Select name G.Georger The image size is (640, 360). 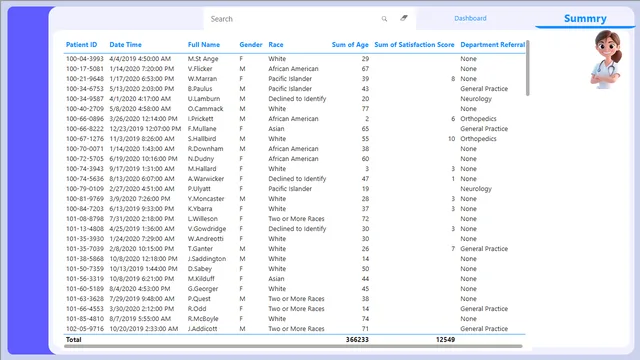coord(202,289)
